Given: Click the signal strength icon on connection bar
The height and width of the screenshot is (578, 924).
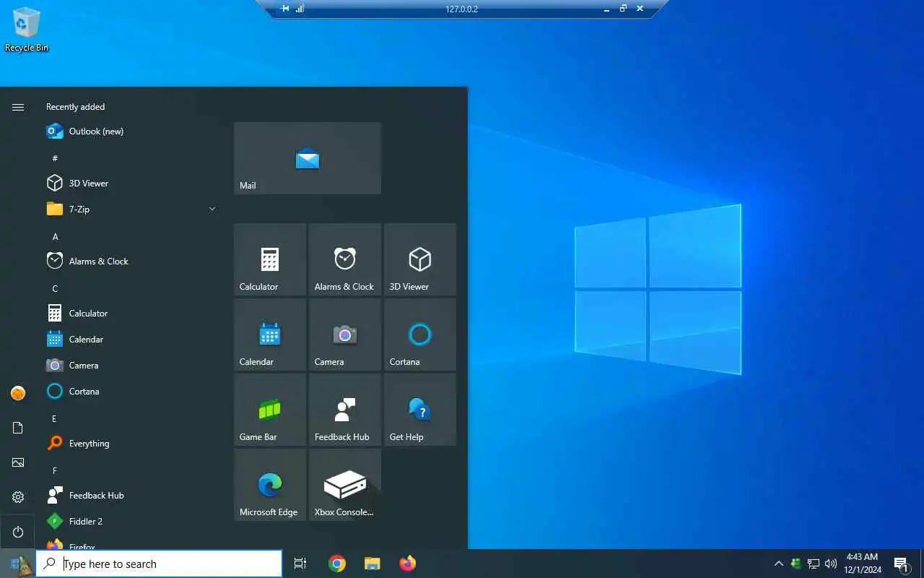Looking at the screenshot, I should (300, 9).
